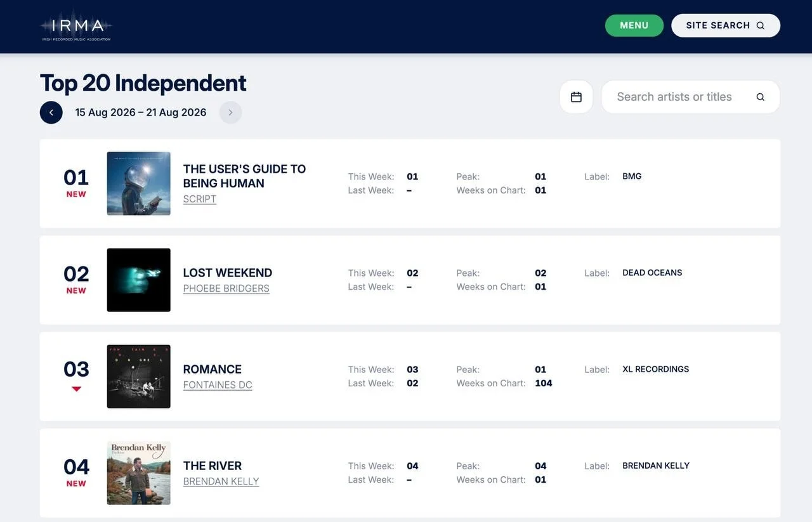Image resolution: width=812 pixels, height=522 pixels.
Task: Click the Top 20 Independent heading
Action: point(143,83)
